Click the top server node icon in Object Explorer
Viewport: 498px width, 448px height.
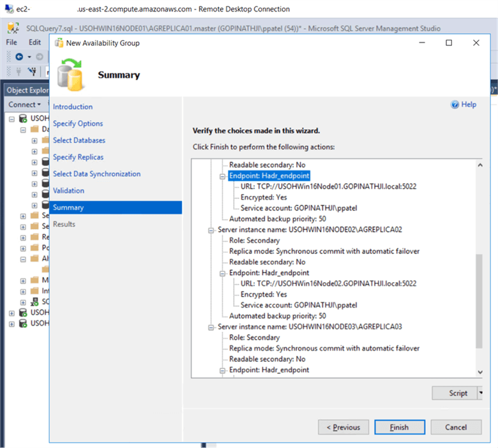coord(23,119)
